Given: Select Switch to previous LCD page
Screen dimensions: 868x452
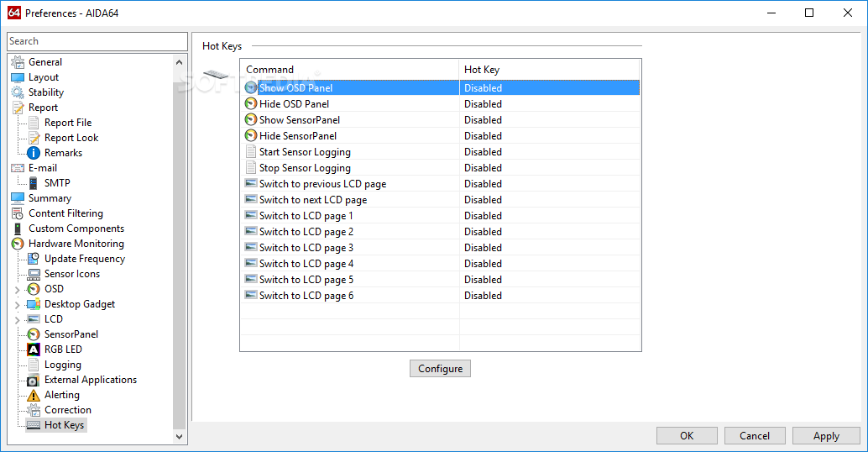Looking at the screenshot, I should tap(322, 184).
